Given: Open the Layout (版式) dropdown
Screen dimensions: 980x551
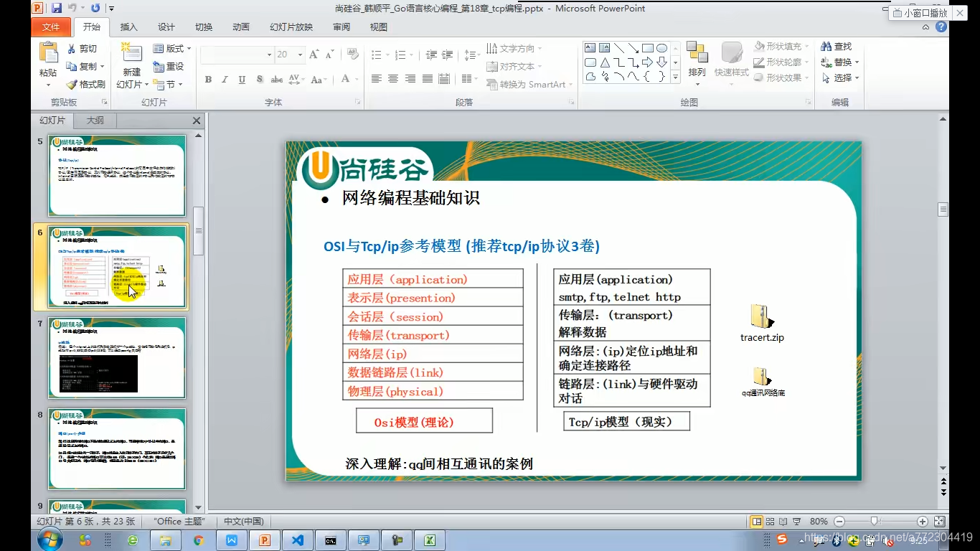Looking at the screenshot, I should (x=172, y=49).
